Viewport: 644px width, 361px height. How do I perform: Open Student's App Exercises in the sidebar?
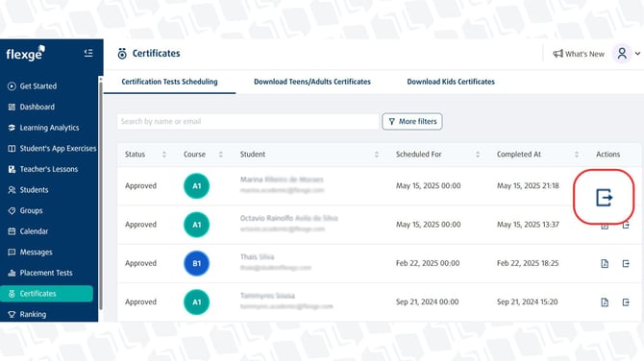[x=52, y=149]
